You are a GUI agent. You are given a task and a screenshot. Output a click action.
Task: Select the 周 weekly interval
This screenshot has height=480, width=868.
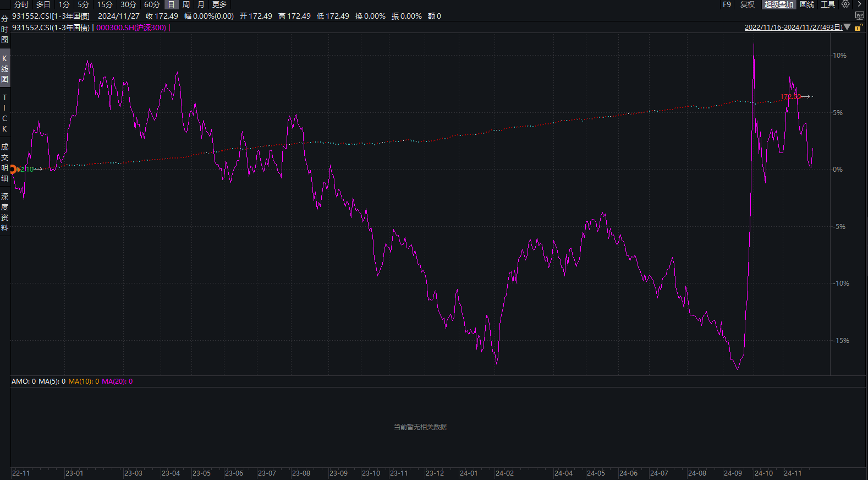coord(186,4)
